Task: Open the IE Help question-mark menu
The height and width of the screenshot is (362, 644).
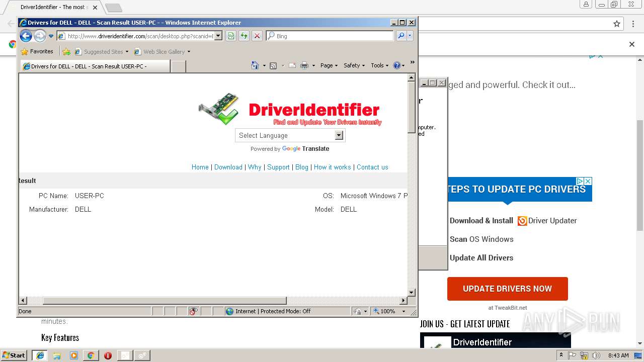Action: (399, 65)
